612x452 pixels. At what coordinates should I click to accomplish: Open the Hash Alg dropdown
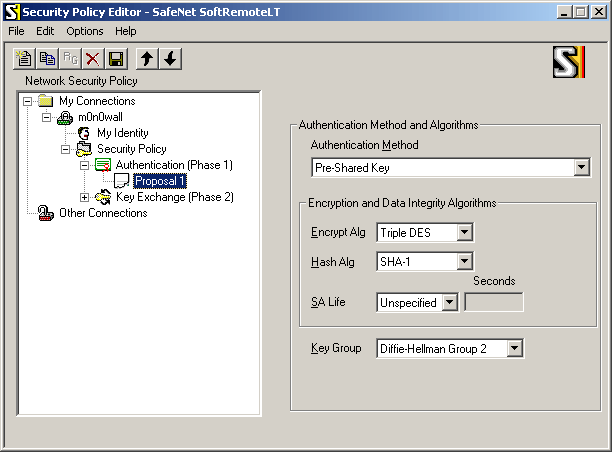[464, 262]
